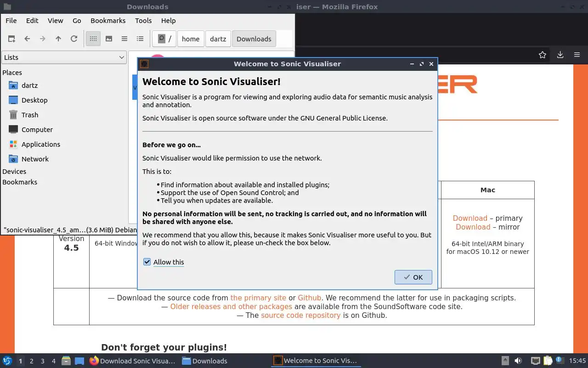Open the Edit menu in file manager

point(32,20)
